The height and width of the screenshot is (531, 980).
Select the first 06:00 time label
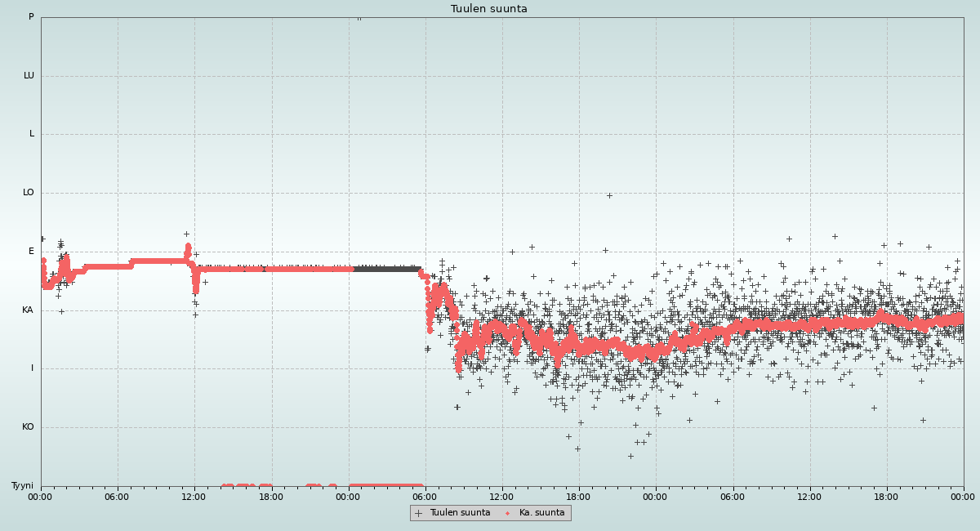coord(117,497)
